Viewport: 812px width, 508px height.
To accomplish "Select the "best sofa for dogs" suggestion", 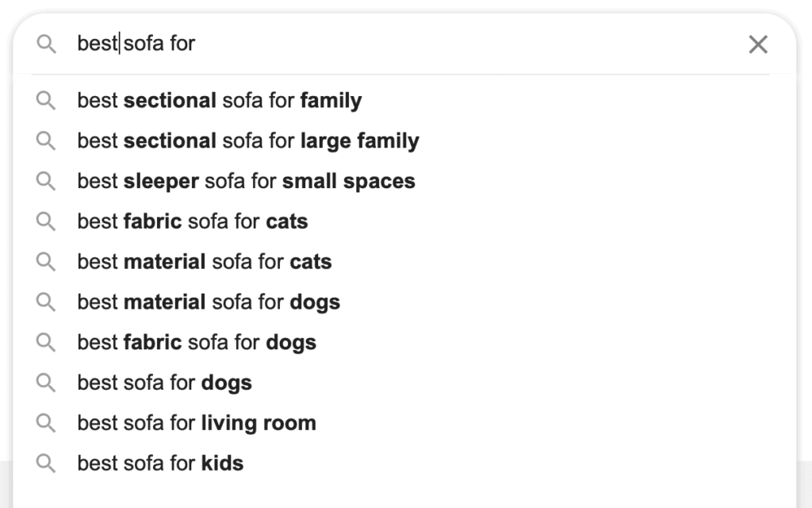I will tap(164, 383).
